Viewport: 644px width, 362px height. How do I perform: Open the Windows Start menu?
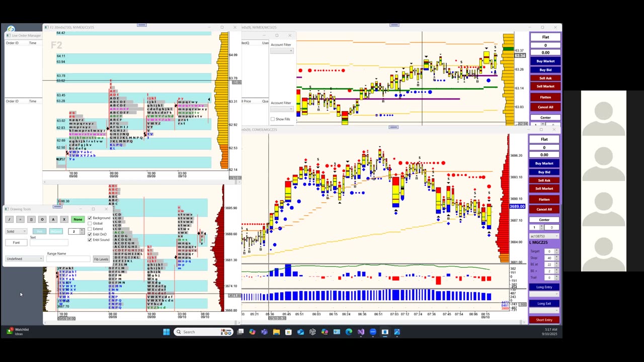[x=167, y=332]
